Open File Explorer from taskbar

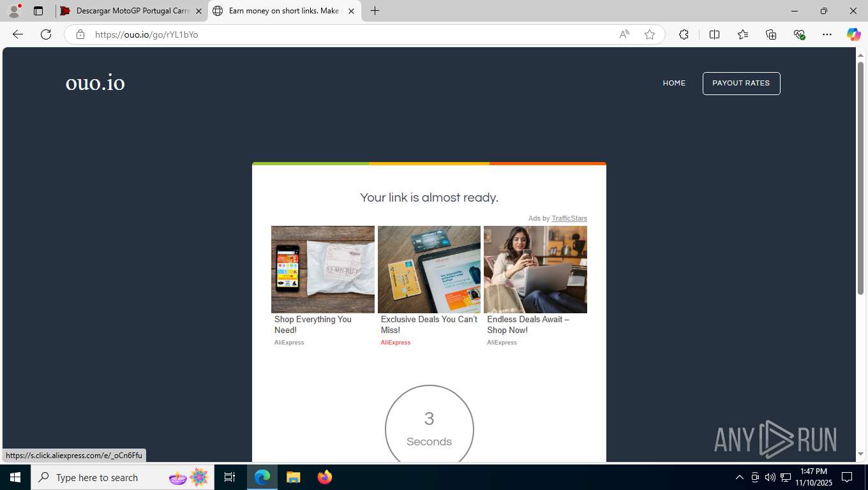(293, 477)
